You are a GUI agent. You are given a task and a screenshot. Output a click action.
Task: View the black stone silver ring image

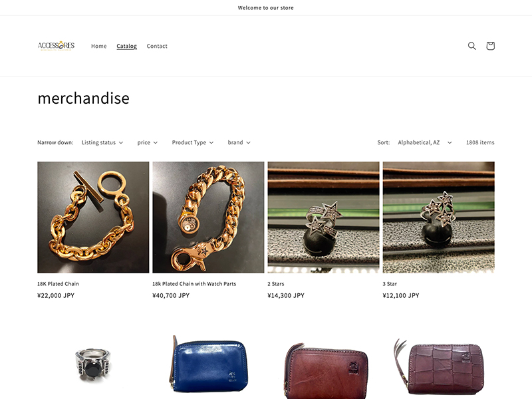pos(93,364)
